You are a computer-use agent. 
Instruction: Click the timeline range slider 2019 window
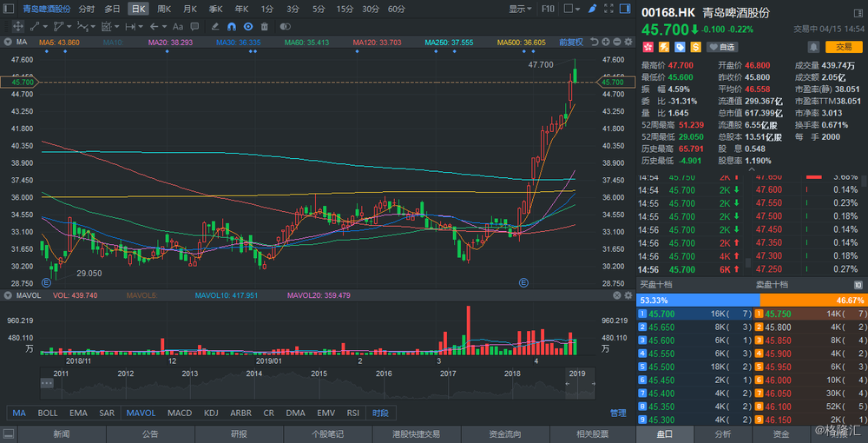point(580,383)
